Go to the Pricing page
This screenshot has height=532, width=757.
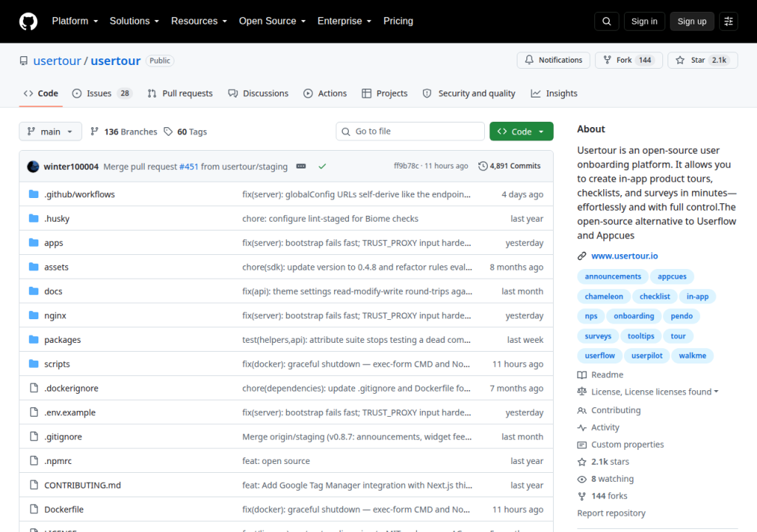pos(398,21)
